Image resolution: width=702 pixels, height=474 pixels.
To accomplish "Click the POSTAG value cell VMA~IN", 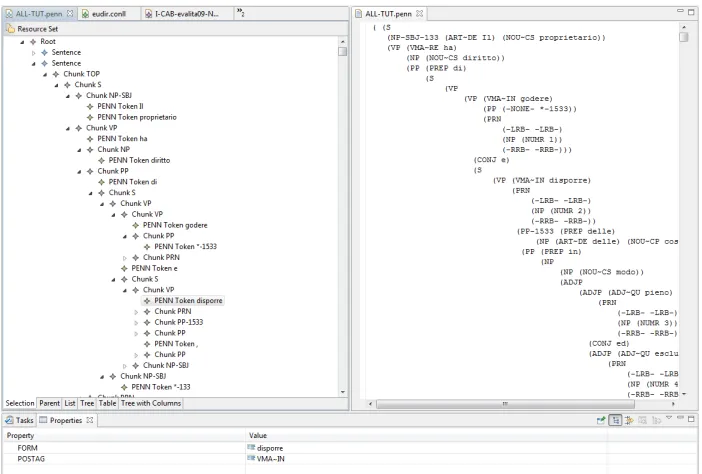I will (x=270, y=459).
